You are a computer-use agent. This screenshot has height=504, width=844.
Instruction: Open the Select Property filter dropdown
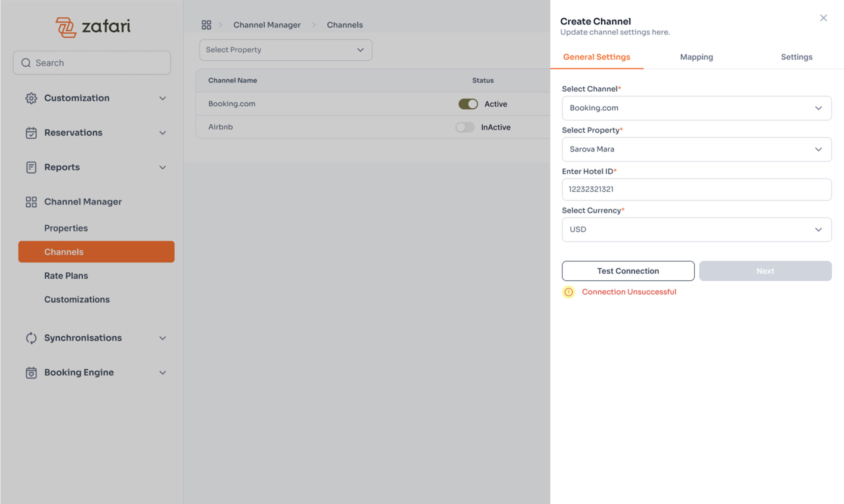point(285,50)
